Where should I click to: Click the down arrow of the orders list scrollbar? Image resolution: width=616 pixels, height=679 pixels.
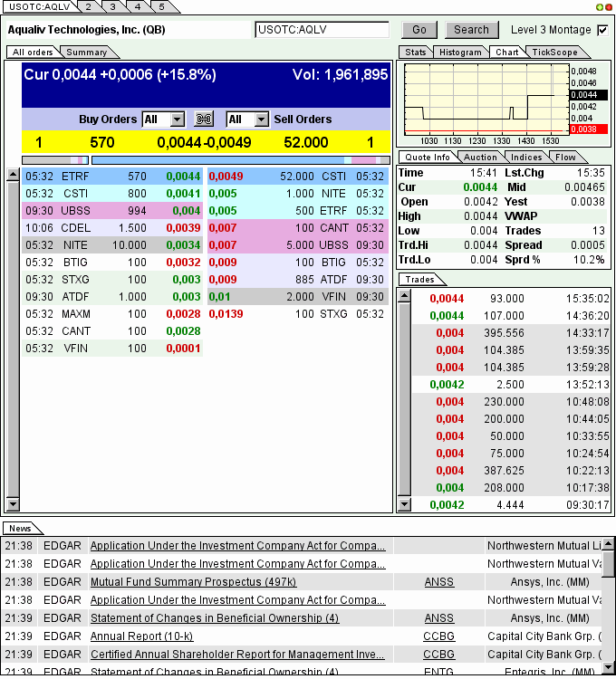click(x=13, y=503)
